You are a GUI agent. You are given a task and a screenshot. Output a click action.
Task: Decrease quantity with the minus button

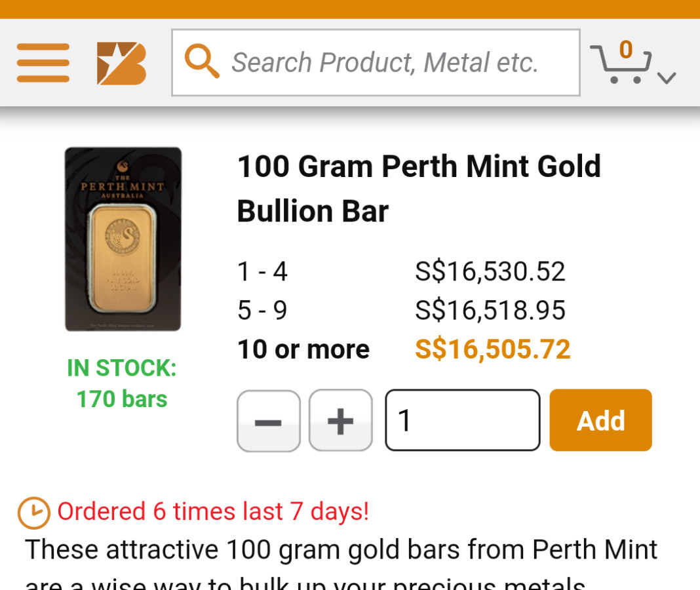coord(269,421)
